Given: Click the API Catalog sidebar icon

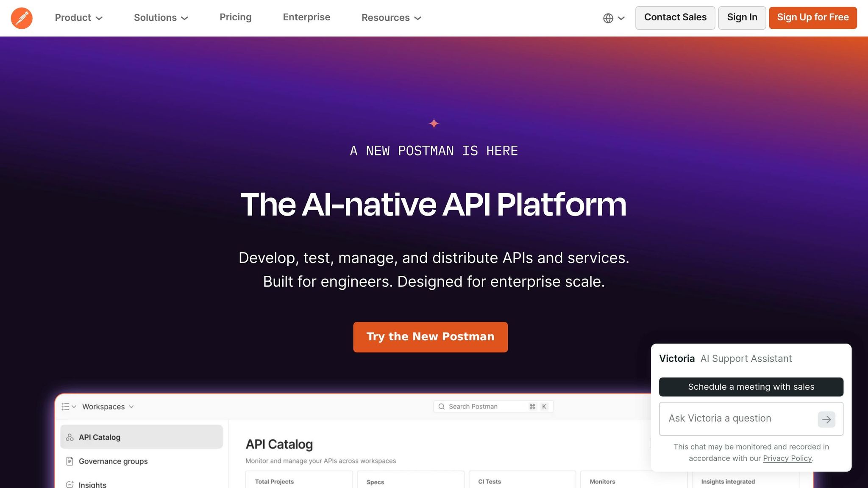Looking at the screenshot, I should click(70, 437).
